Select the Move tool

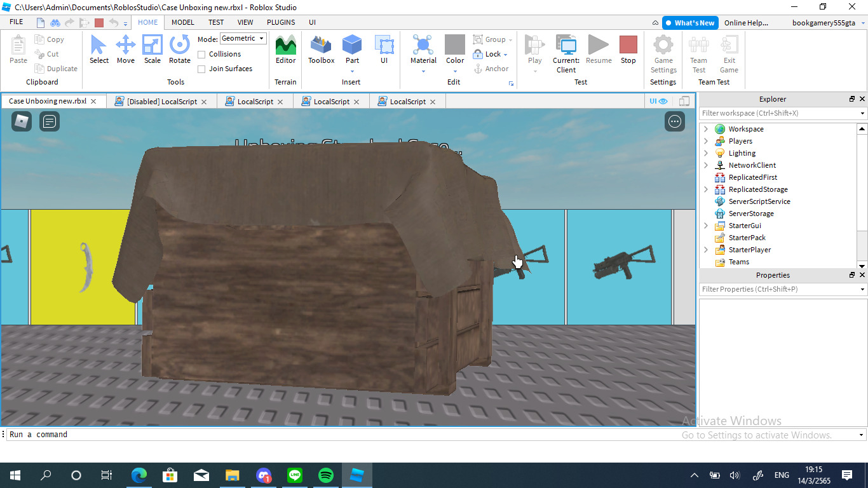(126, 50)
